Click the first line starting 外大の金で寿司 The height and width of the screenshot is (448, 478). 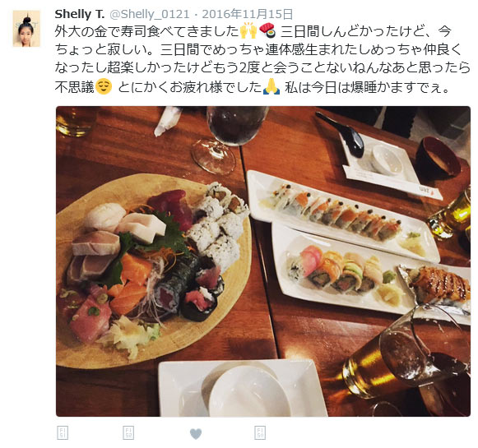coord(253,31)
